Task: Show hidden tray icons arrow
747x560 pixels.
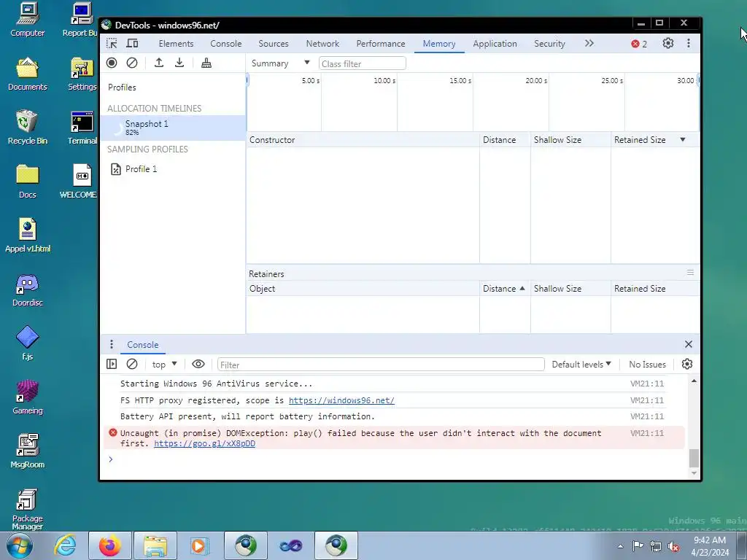Action: click(620, 546)
